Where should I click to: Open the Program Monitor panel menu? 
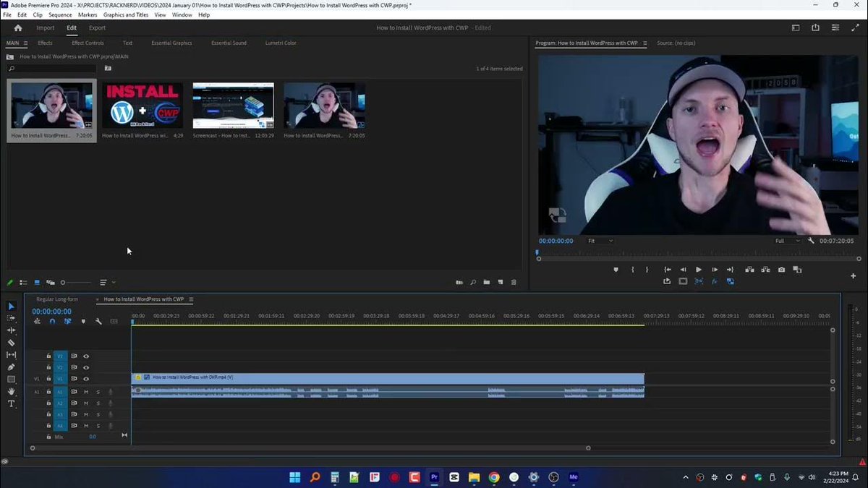pos(645,43)
